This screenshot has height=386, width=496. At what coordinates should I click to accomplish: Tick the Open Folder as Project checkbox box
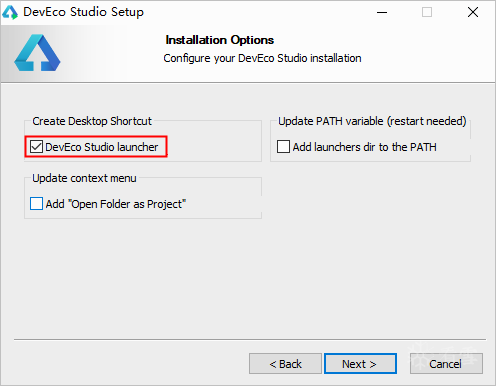[36, 204]
